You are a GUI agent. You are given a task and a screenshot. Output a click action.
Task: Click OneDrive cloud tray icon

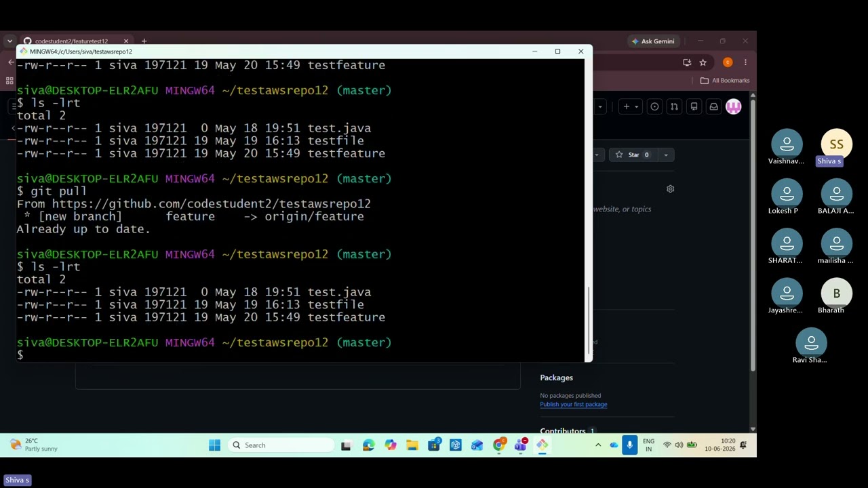[614, 445]
